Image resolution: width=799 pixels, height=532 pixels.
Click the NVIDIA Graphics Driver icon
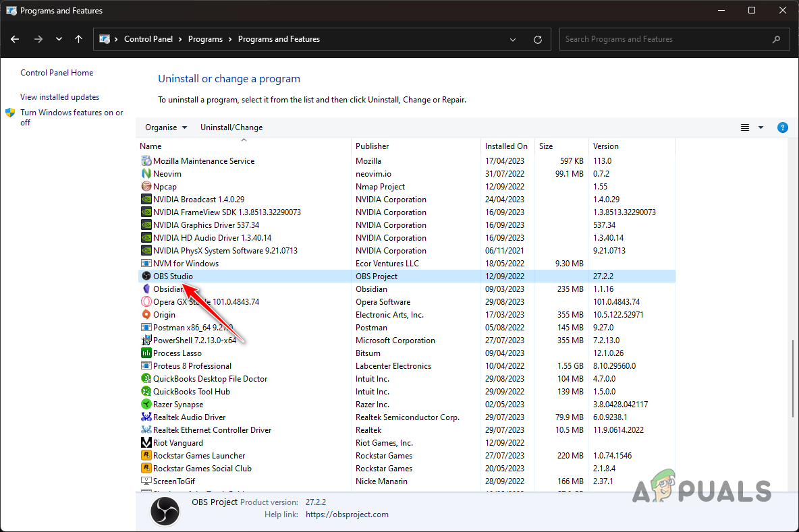pos(146,225)
